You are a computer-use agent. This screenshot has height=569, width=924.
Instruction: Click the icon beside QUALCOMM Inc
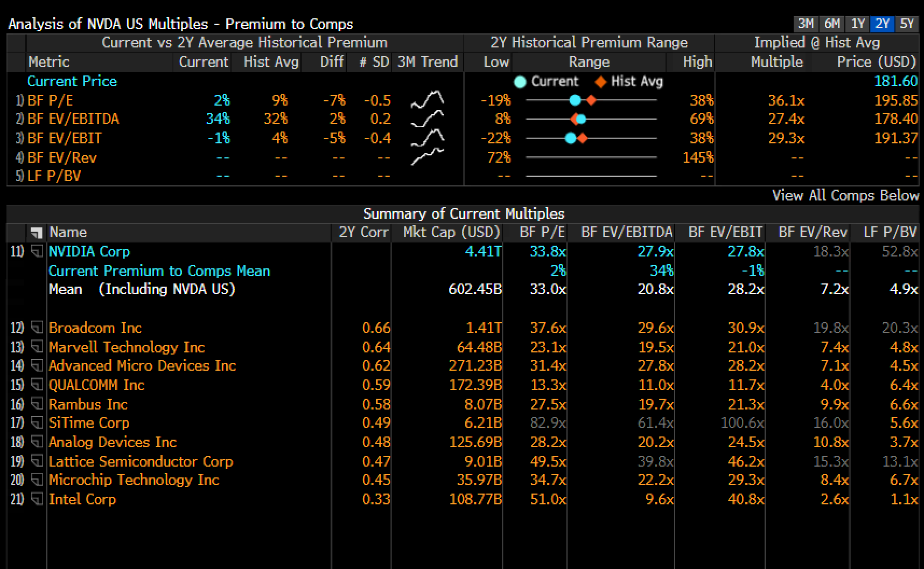37,385
